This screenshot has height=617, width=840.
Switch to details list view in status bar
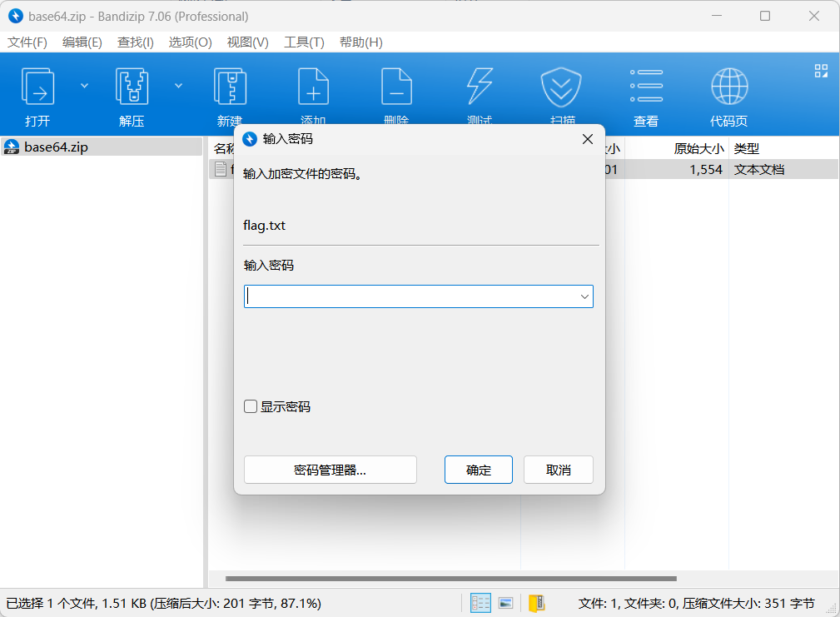click(480, 603)
